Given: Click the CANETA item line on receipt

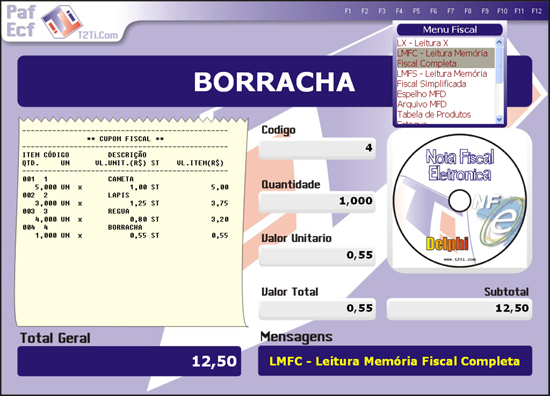Looking at the screenshot, I should (x=126, y=183).
